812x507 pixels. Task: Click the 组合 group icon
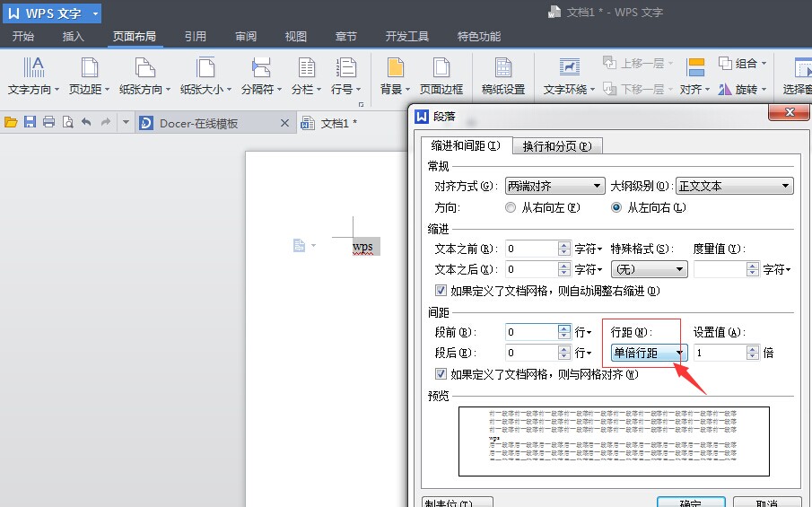(725, 63)
